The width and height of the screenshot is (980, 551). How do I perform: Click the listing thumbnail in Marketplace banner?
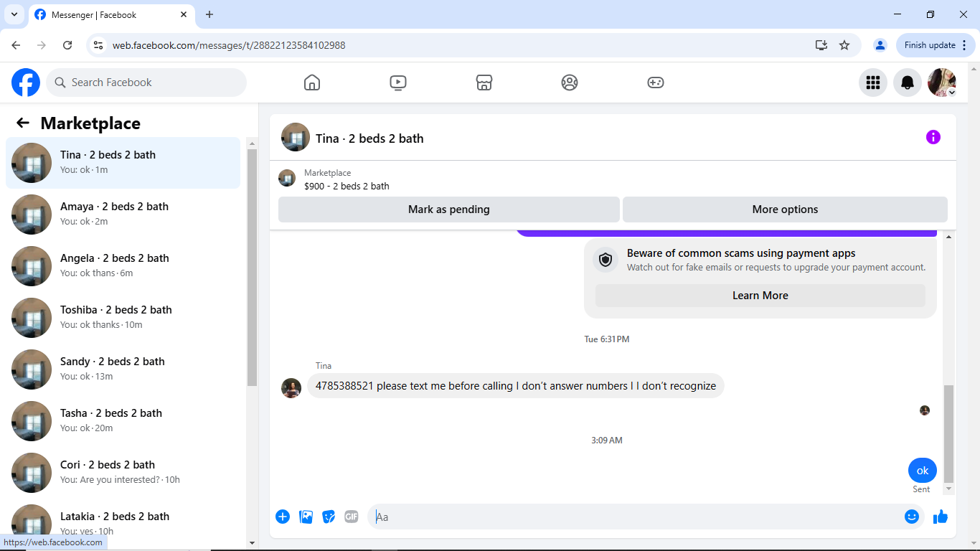287,178
